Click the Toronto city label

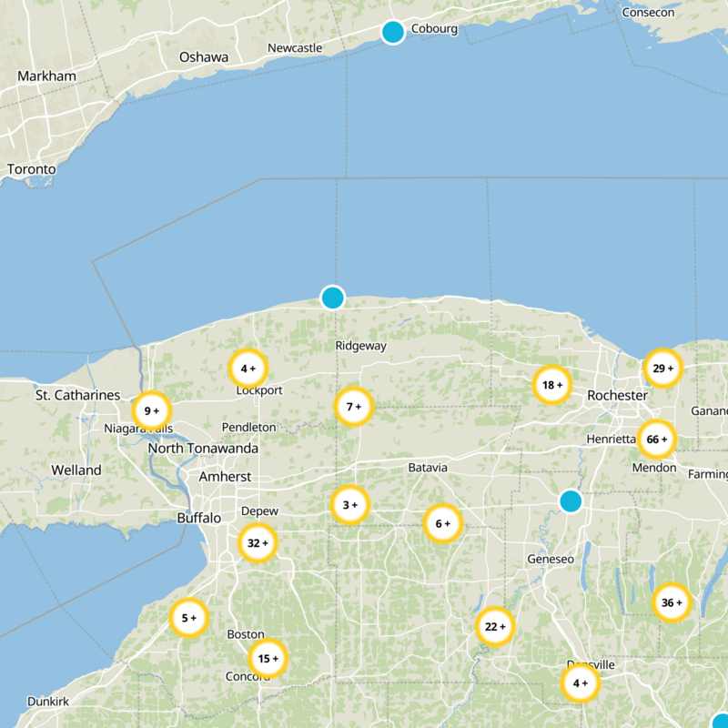pyautogui.click(x=32, y=169)
